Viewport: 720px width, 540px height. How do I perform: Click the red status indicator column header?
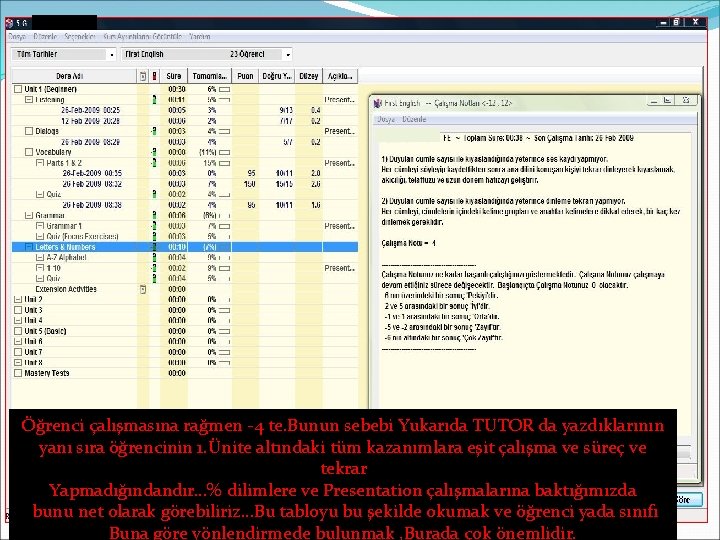(x=154, y=76)
